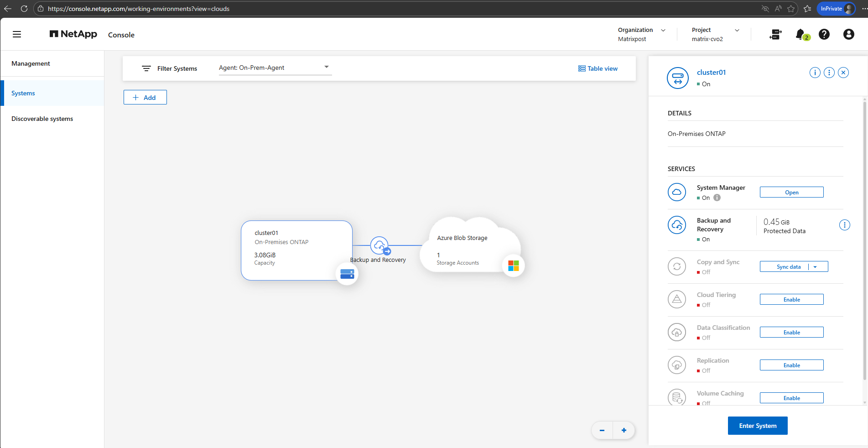The width and height of the screenshot is (868, 448).
Task: Open the hamburger navigation menu
Action: (17, 34)
